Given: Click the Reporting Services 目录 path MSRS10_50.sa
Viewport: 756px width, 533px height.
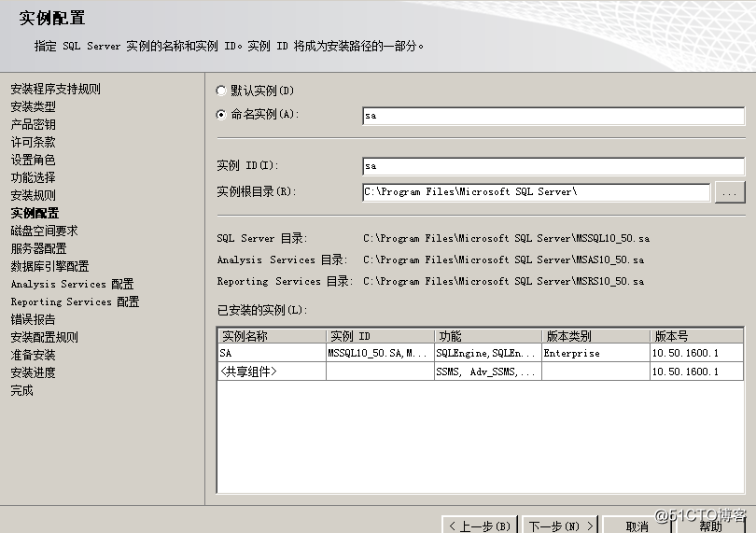Looking at the screenshot, I should [x=503, y=281].
